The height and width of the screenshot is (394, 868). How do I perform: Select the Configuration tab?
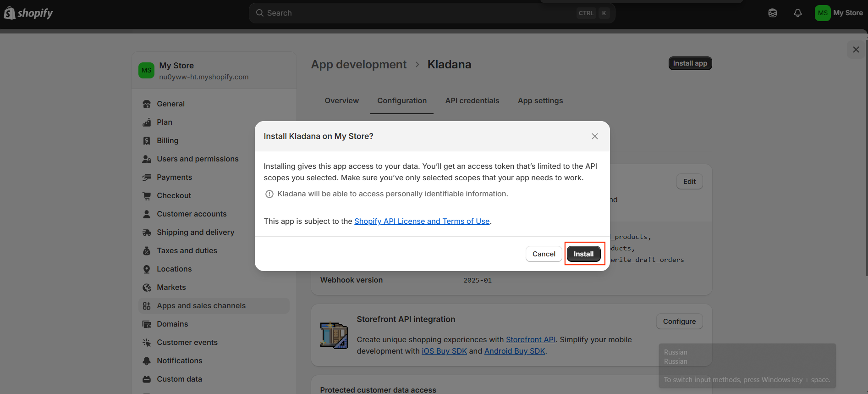(x=402, y=100)
